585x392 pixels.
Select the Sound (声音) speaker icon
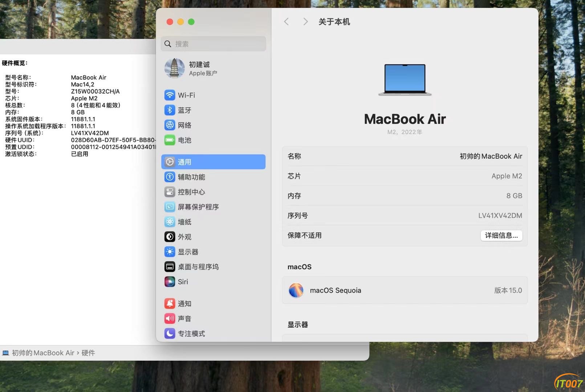point(170,319)
